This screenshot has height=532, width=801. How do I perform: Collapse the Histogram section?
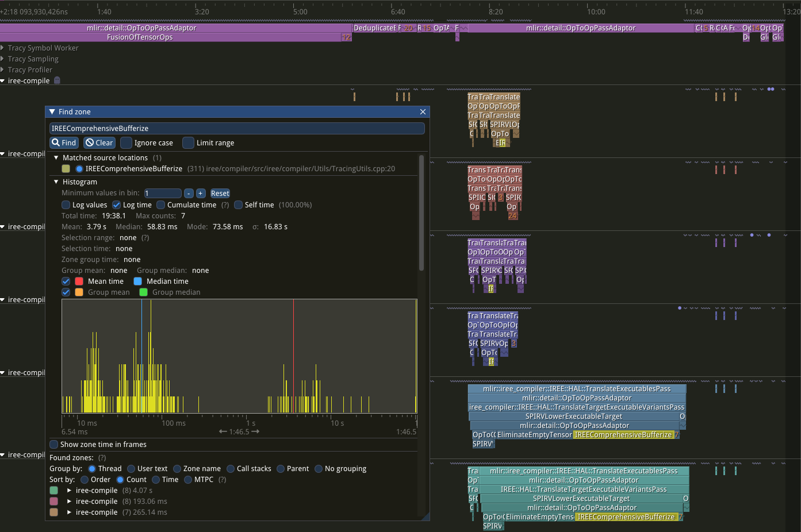point(56,182)
